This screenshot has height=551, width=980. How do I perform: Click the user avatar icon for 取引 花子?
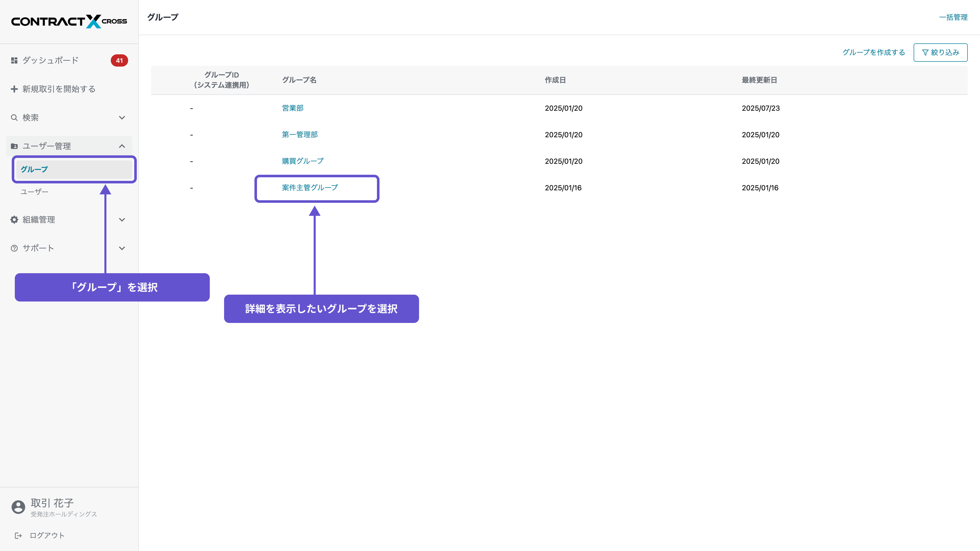pyautogui.click(x=18, y=507)
